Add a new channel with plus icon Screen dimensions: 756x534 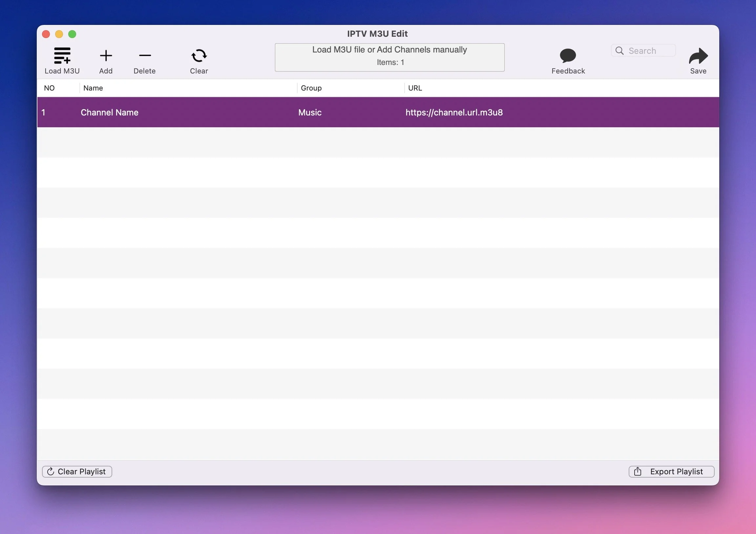click(106, 56)
